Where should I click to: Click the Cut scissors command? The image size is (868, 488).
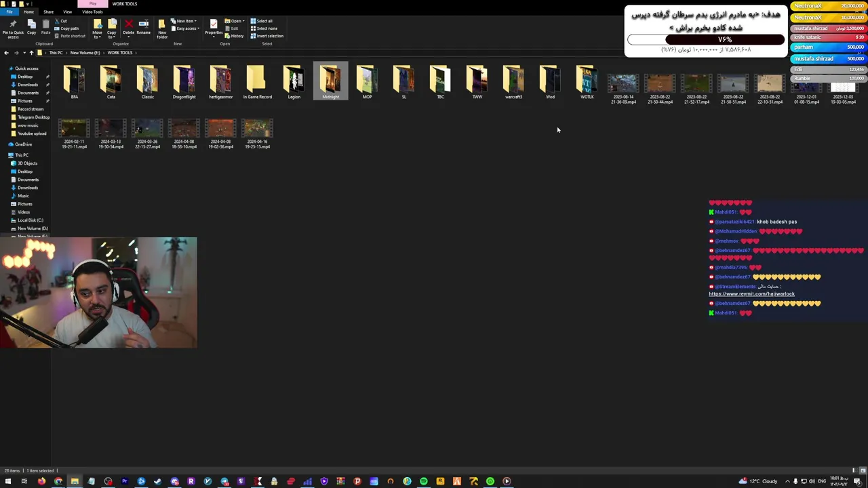[x=61, y=21]
